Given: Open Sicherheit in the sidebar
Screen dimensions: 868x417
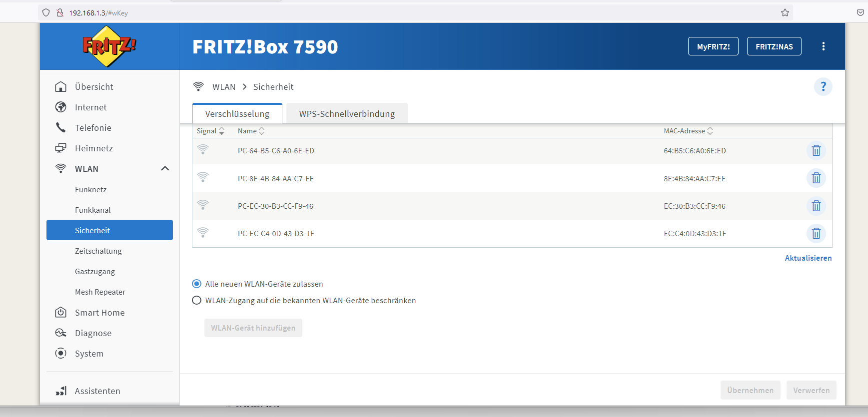Looking at the screenshot, I should (109, 230).
